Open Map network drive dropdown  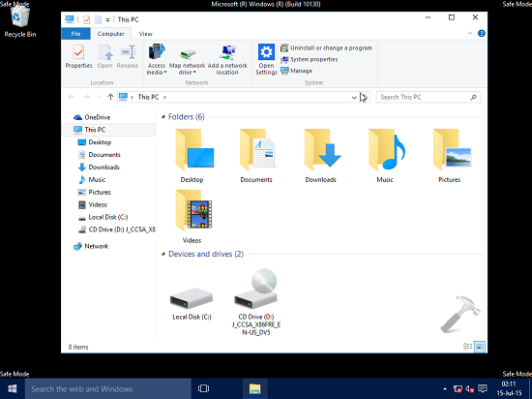point(188,62)
